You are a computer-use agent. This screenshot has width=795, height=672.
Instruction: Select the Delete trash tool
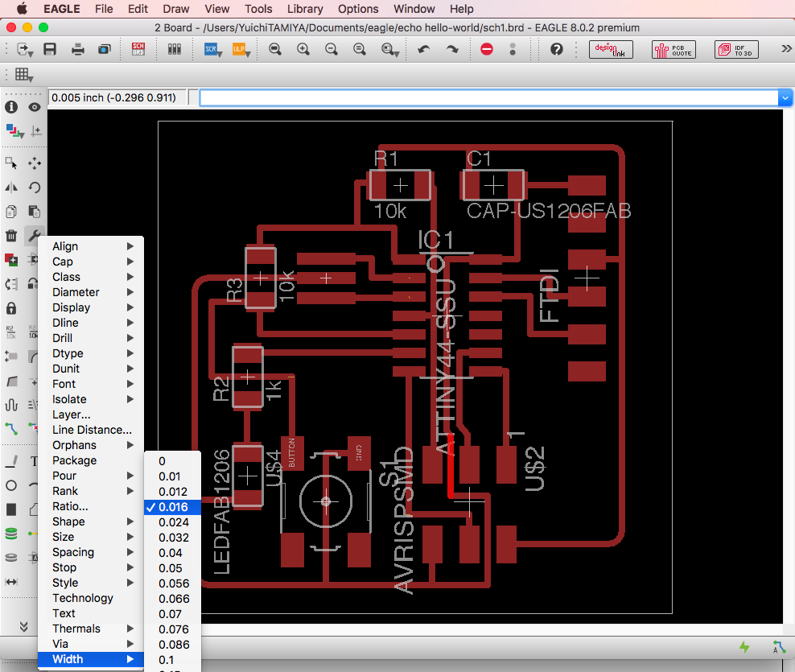point(11,236)
